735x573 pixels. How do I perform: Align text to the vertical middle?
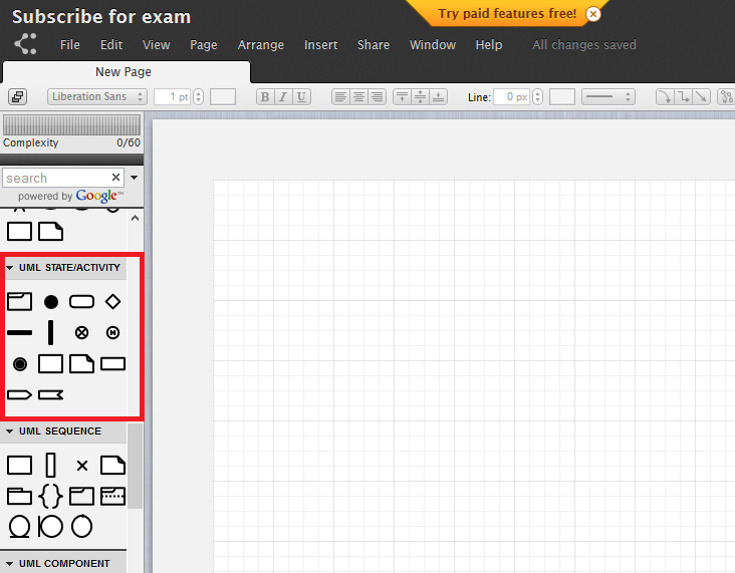(420, 97)
